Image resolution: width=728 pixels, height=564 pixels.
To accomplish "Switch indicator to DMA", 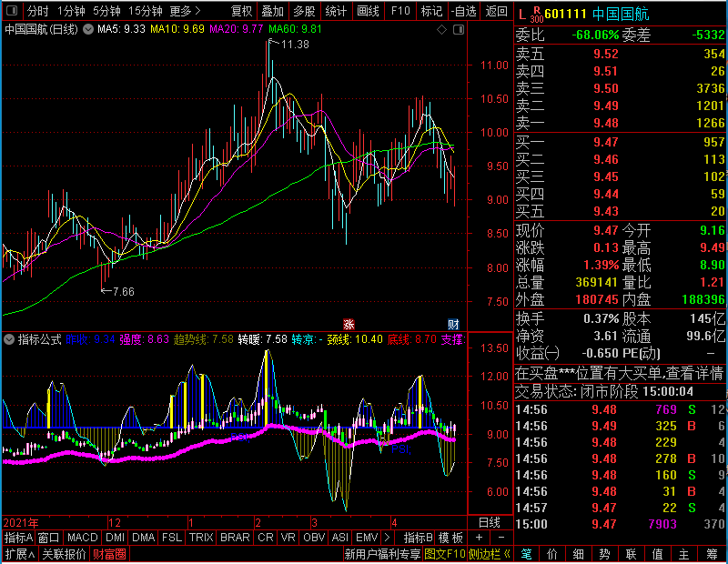I will point(143,537).
